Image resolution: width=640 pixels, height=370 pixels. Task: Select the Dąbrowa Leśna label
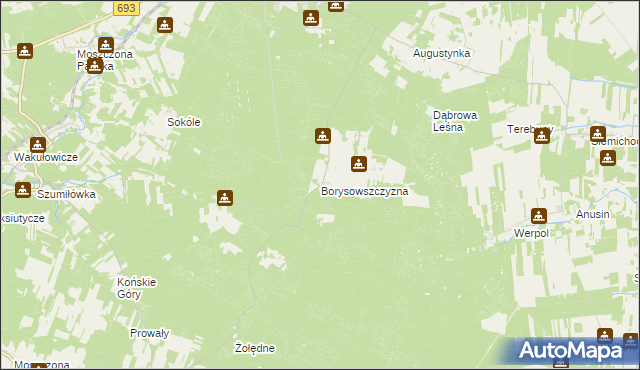click(x=455, y=121)
